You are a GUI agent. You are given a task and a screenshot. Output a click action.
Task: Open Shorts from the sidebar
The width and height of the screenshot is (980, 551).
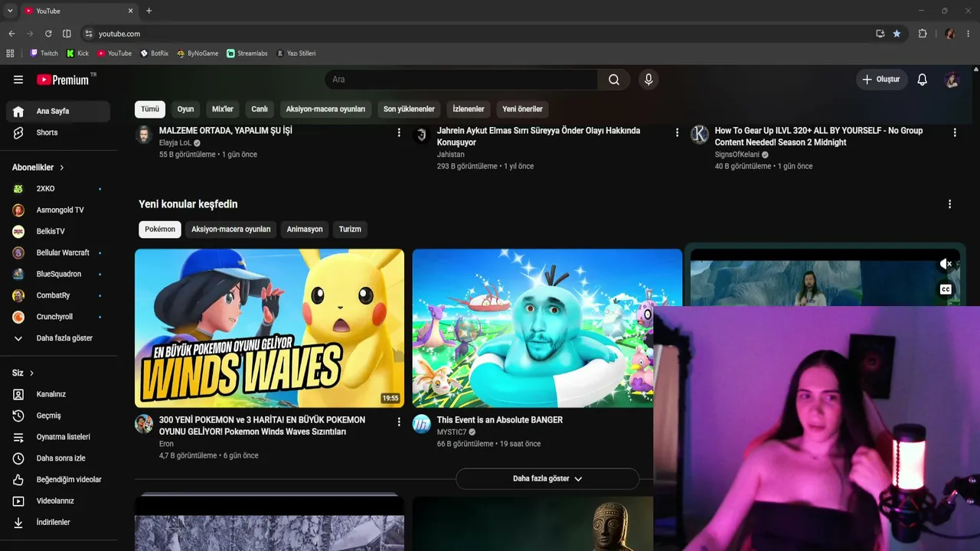(x=58, y=132)
